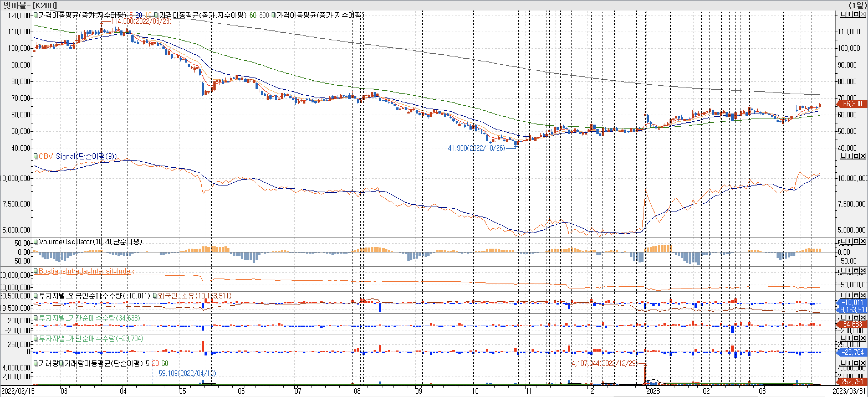Maximize the OBV indicator panel

click(856, 156)
